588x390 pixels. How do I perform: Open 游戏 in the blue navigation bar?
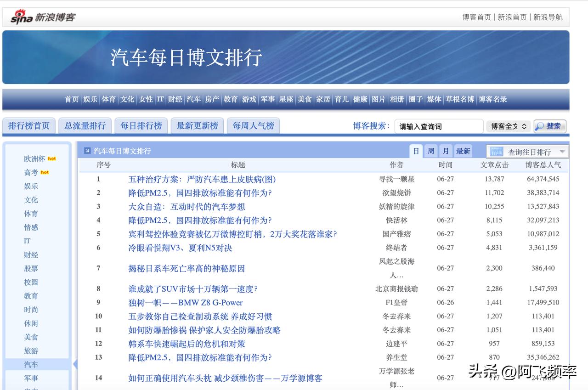[249, 99]
